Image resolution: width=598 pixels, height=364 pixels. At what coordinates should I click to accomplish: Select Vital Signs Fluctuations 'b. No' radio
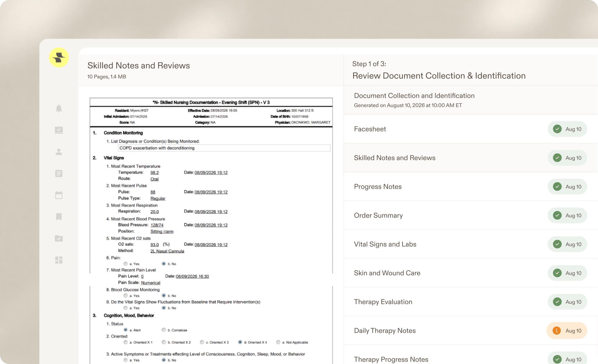click(164, 308)
